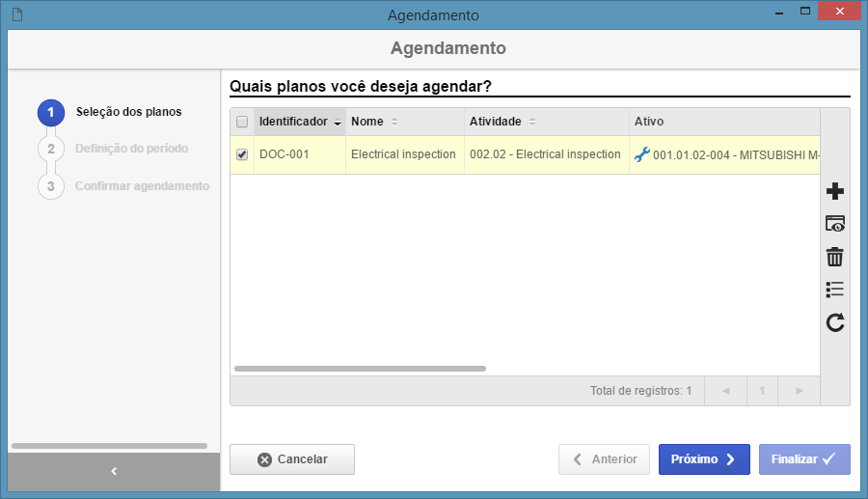Screen dimensions: 868x499
Task: Click the refresh grid icon
Action: point(835,322)
